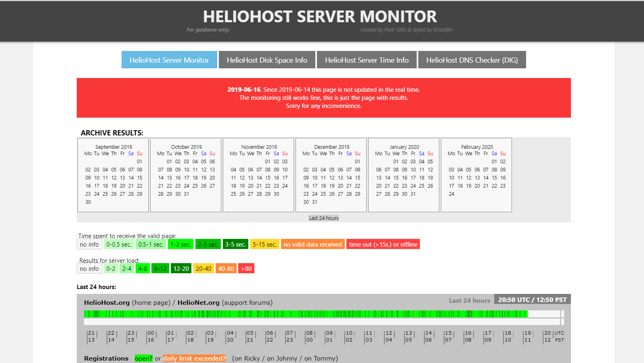The width and height of the screenshot is (644, 363).
Task: Click the 'ARCHIVE RESULTS:' heading
Action: [x=112, y=133]
